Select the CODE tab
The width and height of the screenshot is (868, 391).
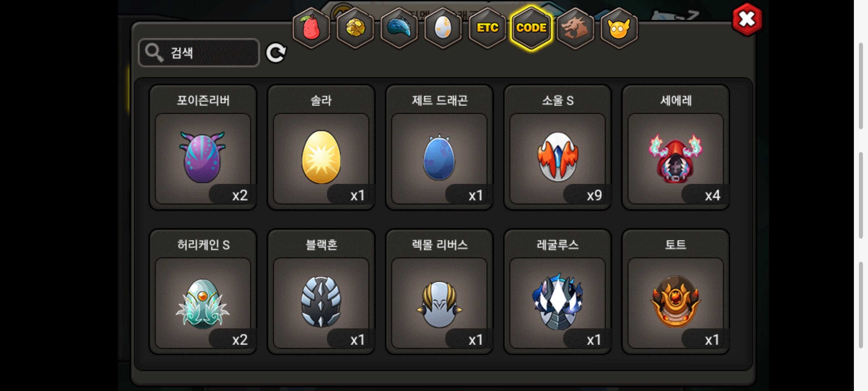(x=531, y=28)
